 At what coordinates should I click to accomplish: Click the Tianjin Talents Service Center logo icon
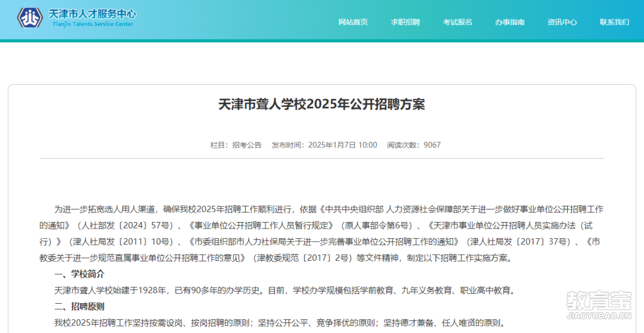pyautogui.click(x=30, y=18)
